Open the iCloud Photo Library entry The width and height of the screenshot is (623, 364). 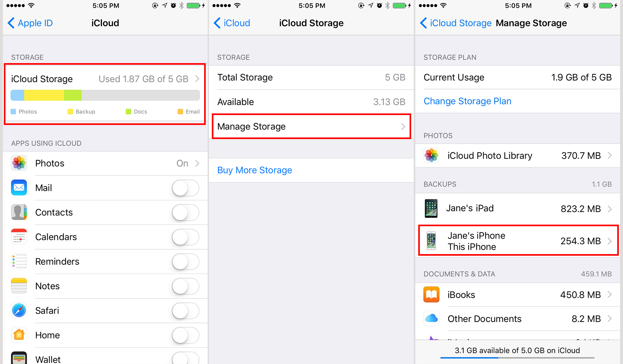coord(519,155)
